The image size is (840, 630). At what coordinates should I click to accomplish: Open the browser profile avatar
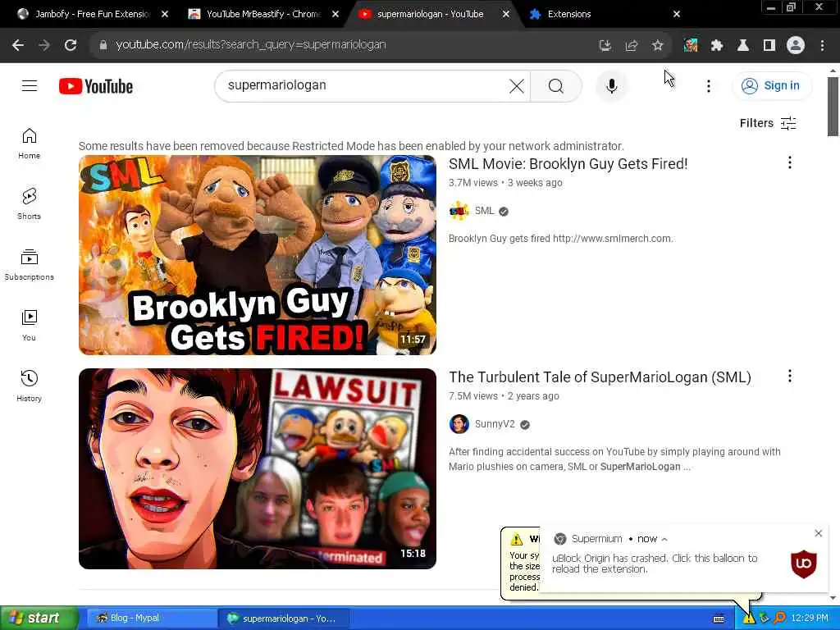796,46
